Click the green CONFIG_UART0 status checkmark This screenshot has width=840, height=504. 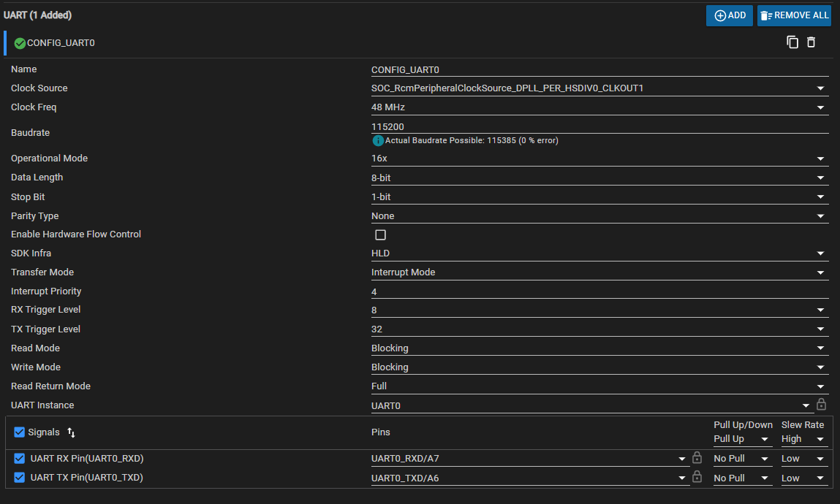[20, 43]
